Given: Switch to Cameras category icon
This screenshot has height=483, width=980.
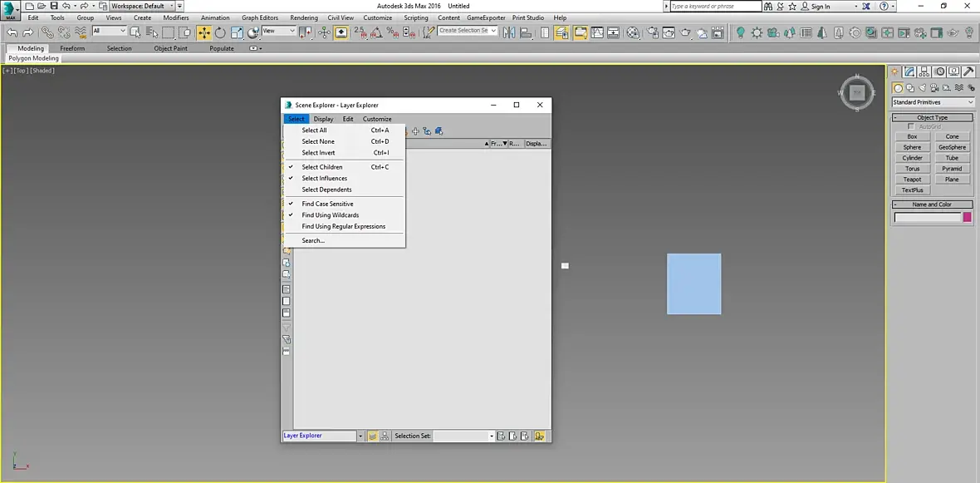Looking at the screenshot, I should [935, 88].
